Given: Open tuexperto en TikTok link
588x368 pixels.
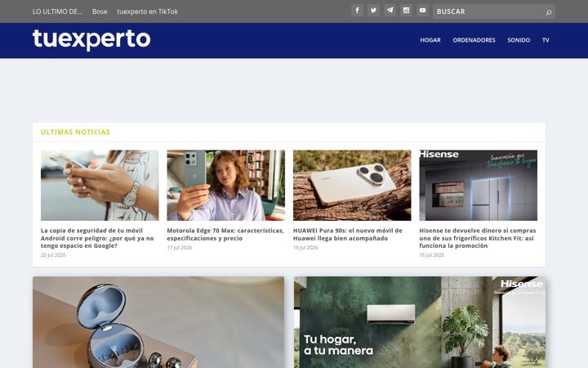Looking at the screenshot, I should [x=147, y=11].
